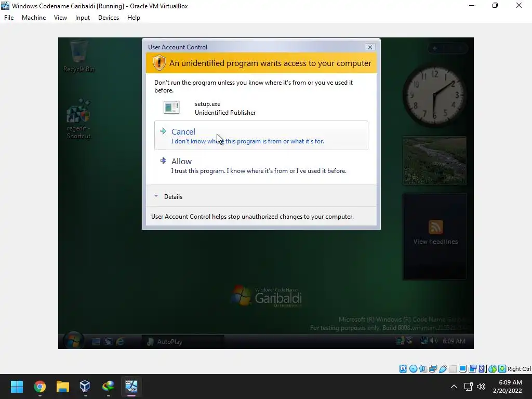532x399 pixels.
Task: Select the running Vista VM taskbar icon
Action: click(131, 387)
